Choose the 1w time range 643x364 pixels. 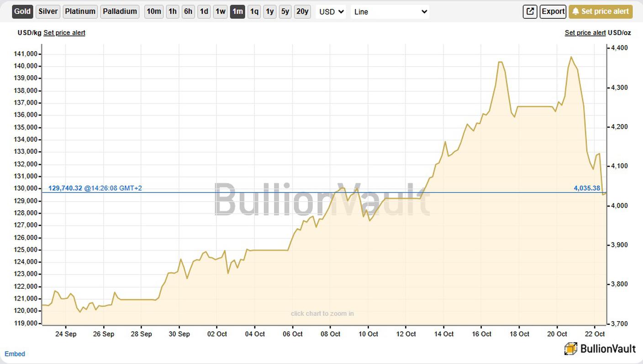tap(220, 11)
